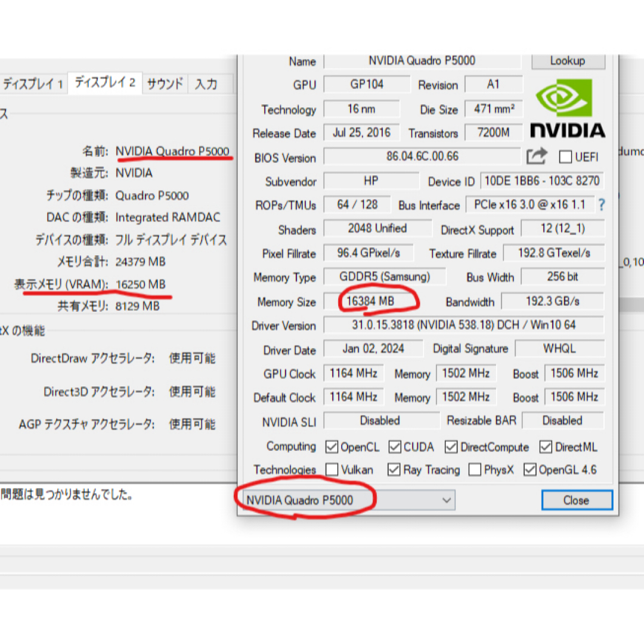The width and height of the screenshot is (644, 644).
Task: Click the BIOS share/export icon
Action: [537, 156]
